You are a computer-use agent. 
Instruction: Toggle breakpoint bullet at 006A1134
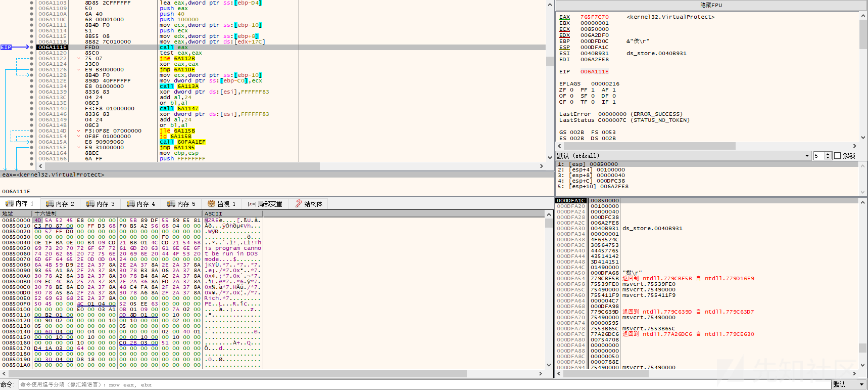32,86
